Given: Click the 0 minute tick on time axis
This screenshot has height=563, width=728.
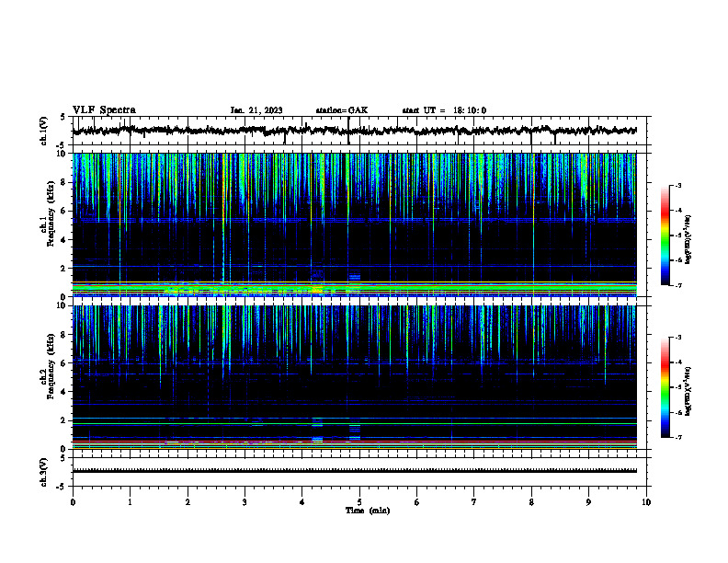Looking at the screenshot, I should click(73, 502).
